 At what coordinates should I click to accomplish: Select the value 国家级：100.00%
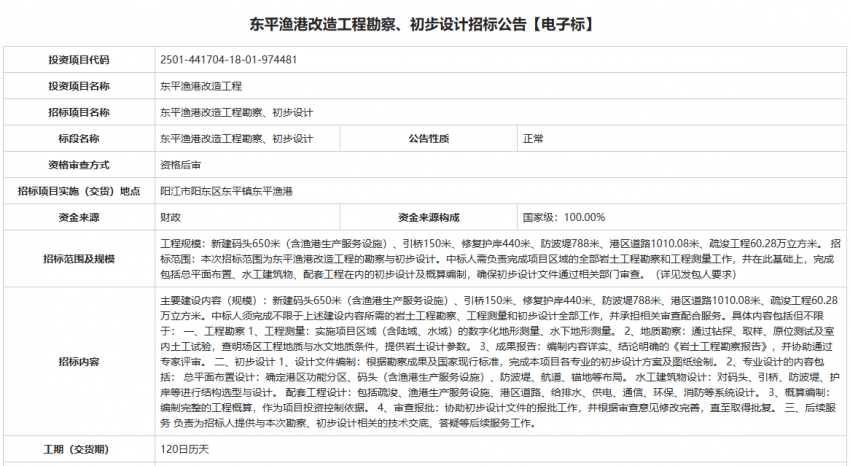coord(564,217)
